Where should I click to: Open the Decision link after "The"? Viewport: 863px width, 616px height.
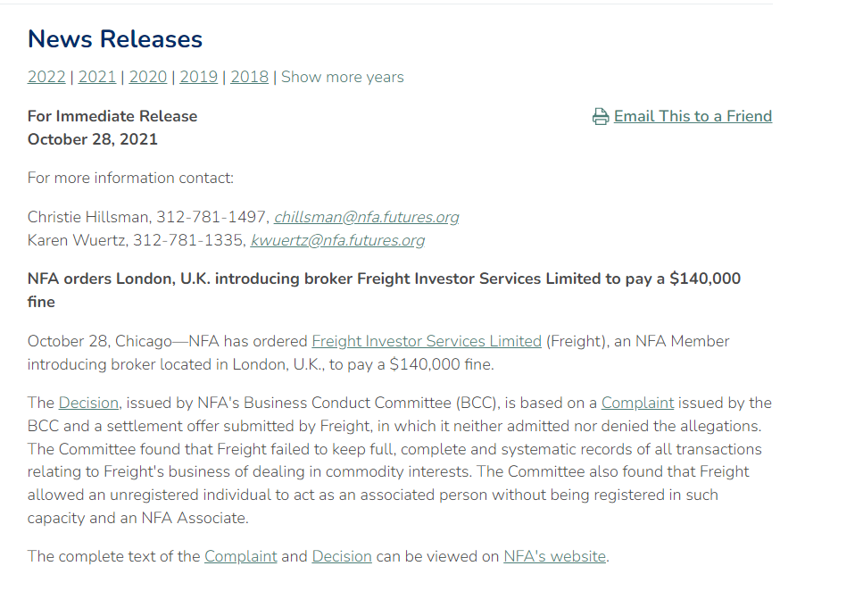[x=88, y=403]
